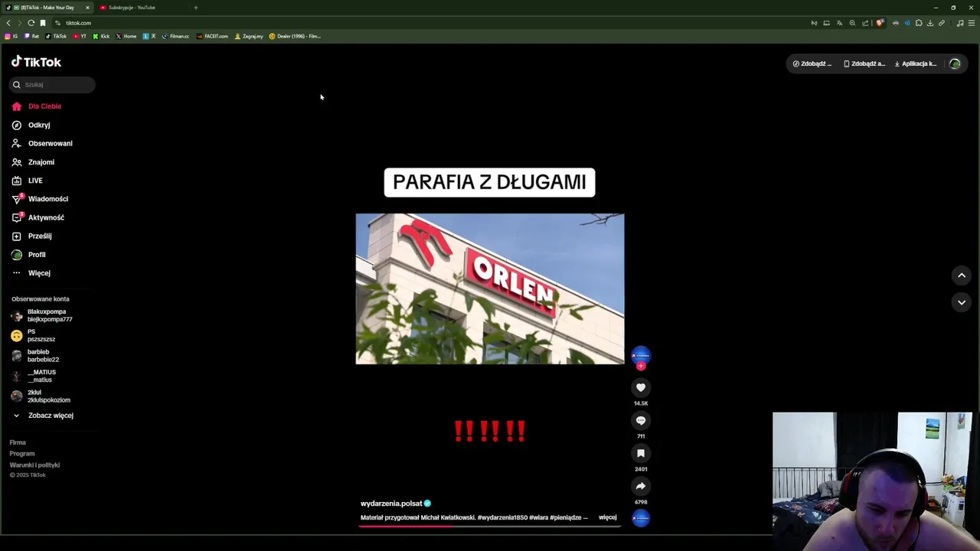Open a new browser tab
Viewport: 980px width, 551px height.
195,8
